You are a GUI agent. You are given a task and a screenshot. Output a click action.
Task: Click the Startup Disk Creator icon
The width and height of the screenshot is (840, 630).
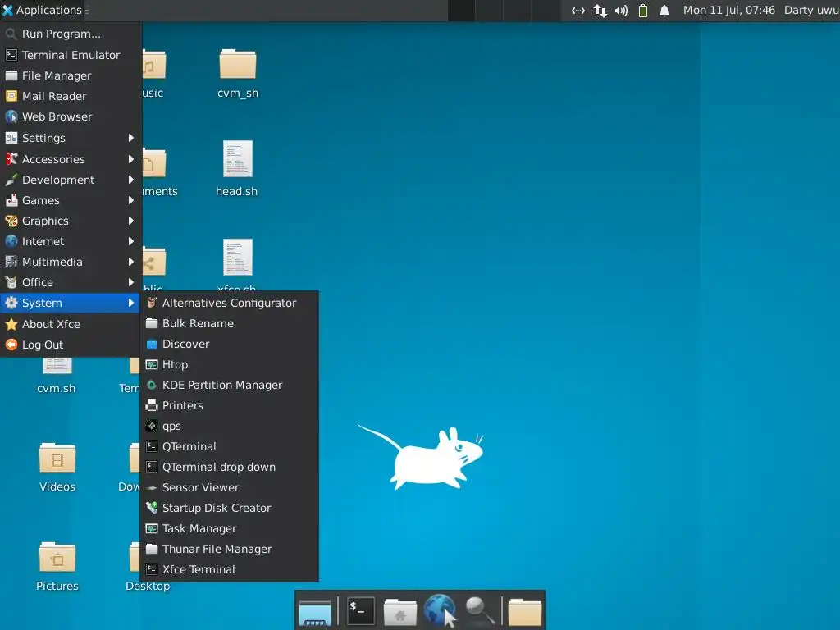click(x=152, y=508)
